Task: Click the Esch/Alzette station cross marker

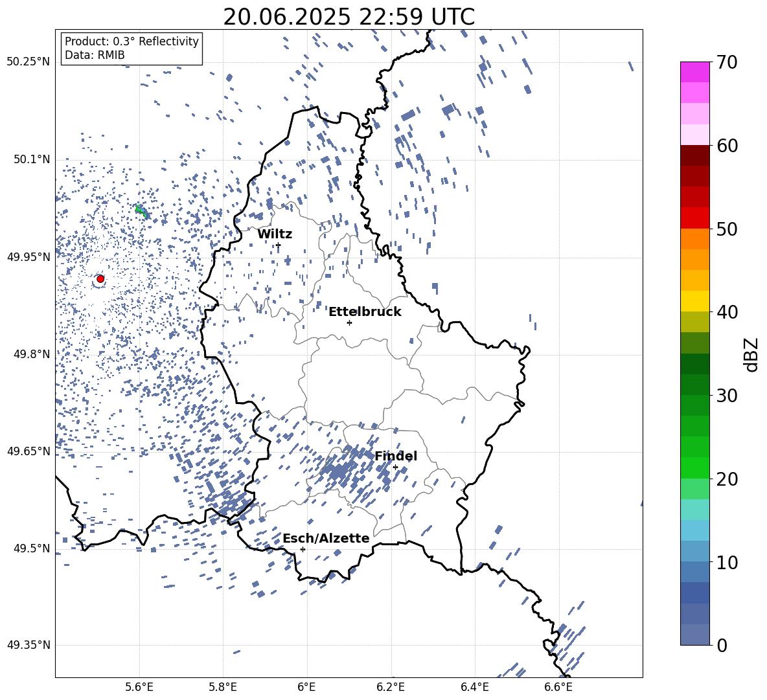Action: pos(303,549)
